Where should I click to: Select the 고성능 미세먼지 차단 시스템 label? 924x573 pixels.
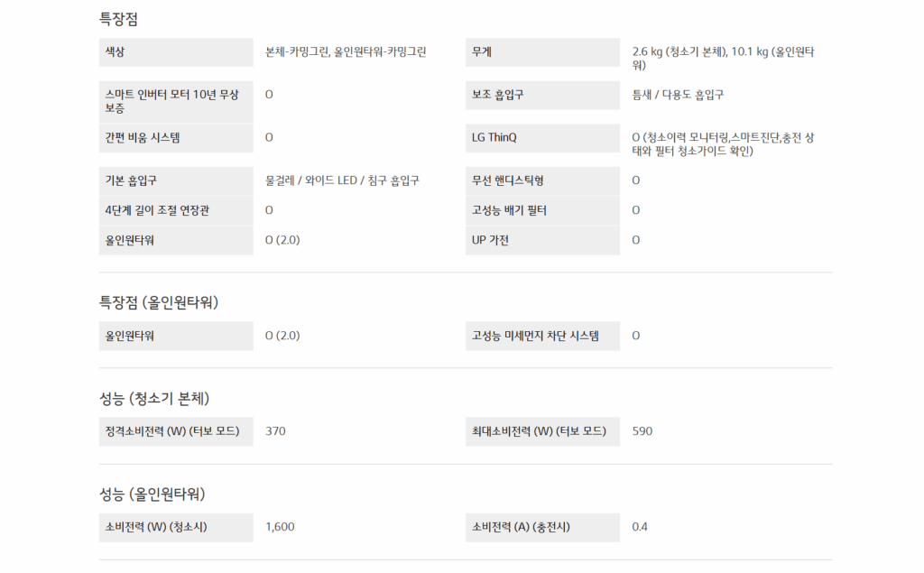535,336
